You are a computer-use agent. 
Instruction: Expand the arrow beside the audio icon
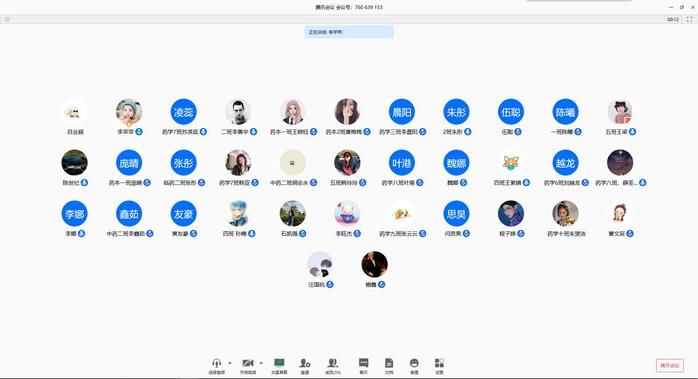(x=230, y=363)
